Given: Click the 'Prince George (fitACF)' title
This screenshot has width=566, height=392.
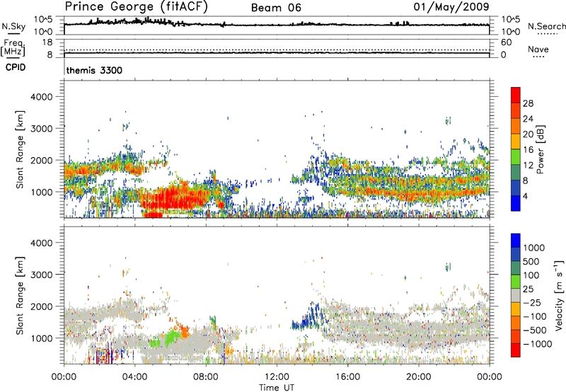Looking at the screenshot, I should point(136,7).
